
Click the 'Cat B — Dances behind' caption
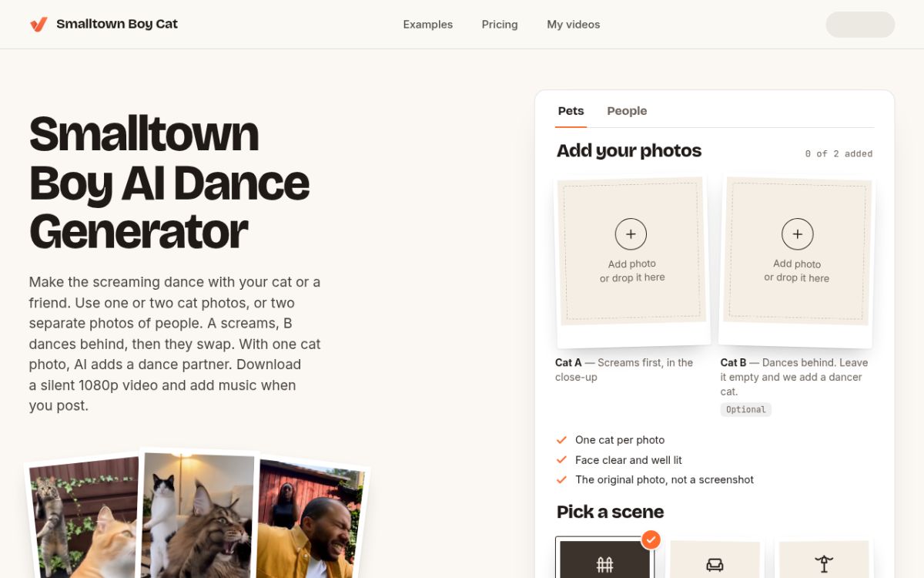795,377
